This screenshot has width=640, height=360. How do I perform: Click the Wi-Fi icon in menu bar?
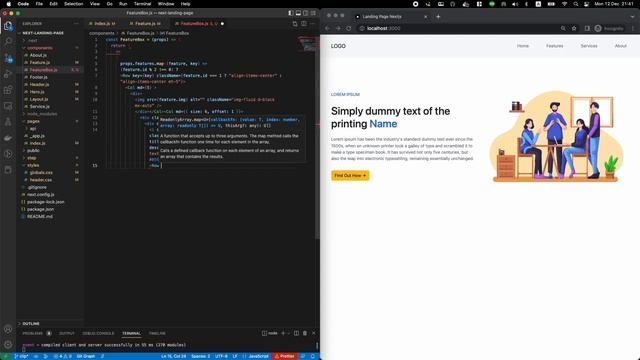tap(564, 4)
